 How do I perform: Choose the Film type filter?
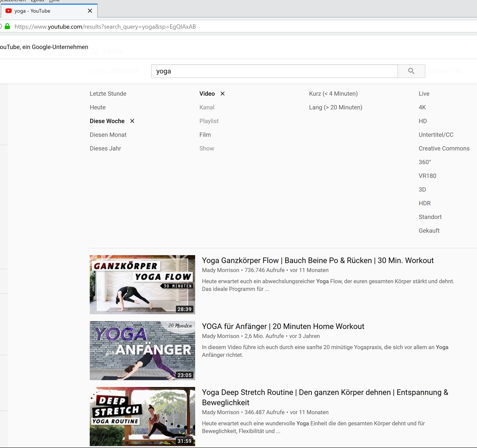[205, 135]
